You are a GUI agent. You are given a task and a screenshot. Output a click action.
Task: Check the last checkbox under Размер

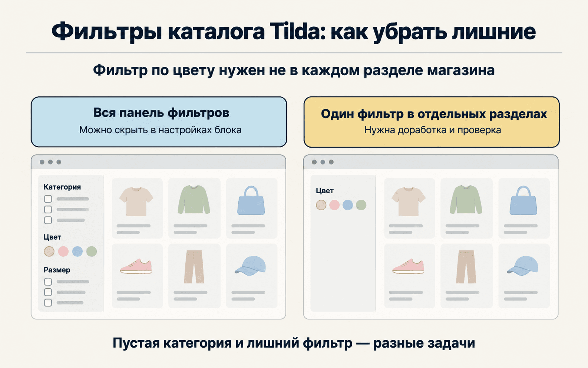(48, 303)
